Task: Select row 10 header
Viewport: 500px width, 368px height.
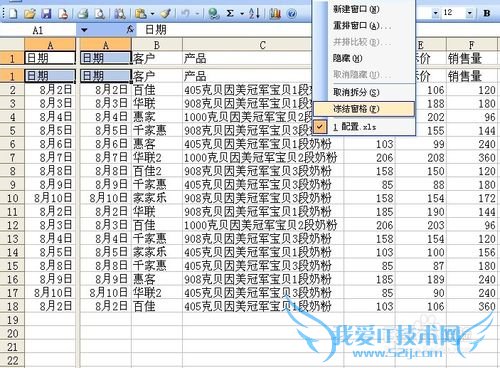Action: click(x=12, y=198)
